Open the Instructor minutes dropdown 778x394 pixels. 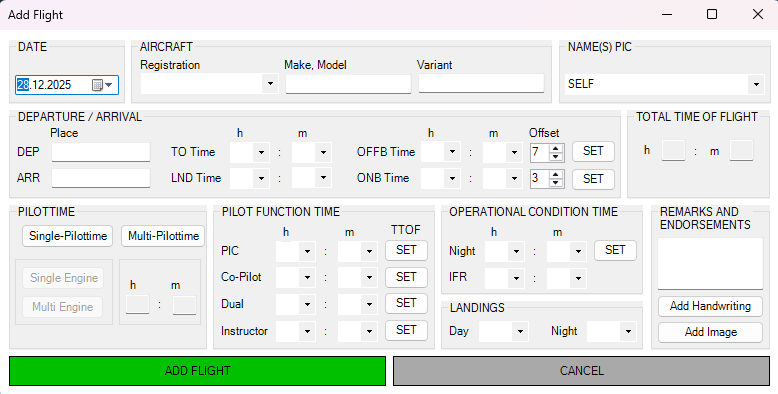click(x=369, y=331)
